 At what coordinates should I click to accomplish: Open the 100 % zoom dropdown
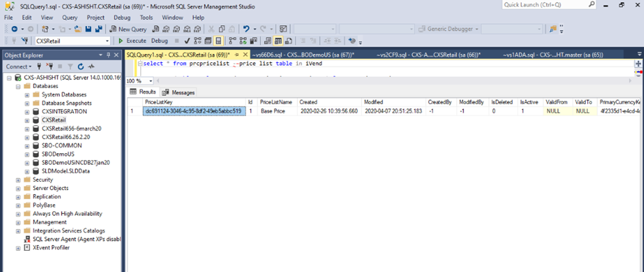pos(151,81)
